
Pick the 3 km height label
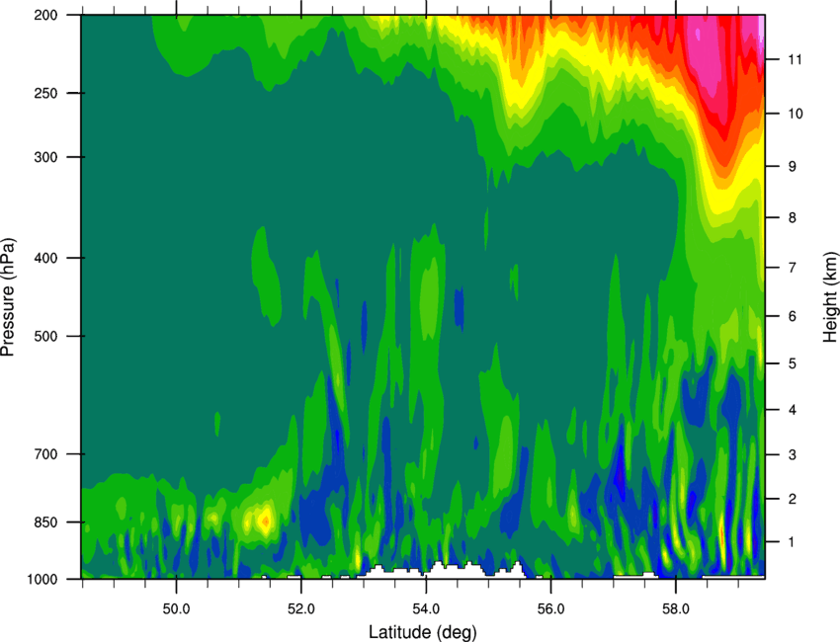click(793, 454)
